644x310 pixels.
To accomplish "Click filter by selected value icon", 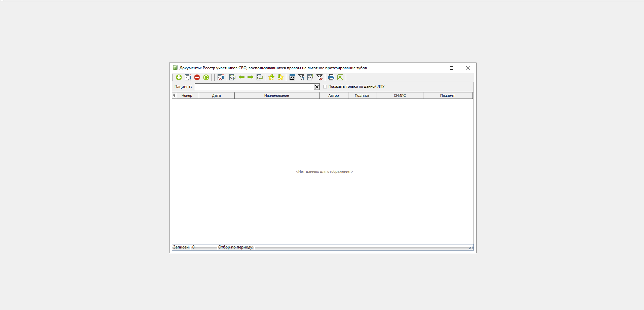I will tap(310, 77).
